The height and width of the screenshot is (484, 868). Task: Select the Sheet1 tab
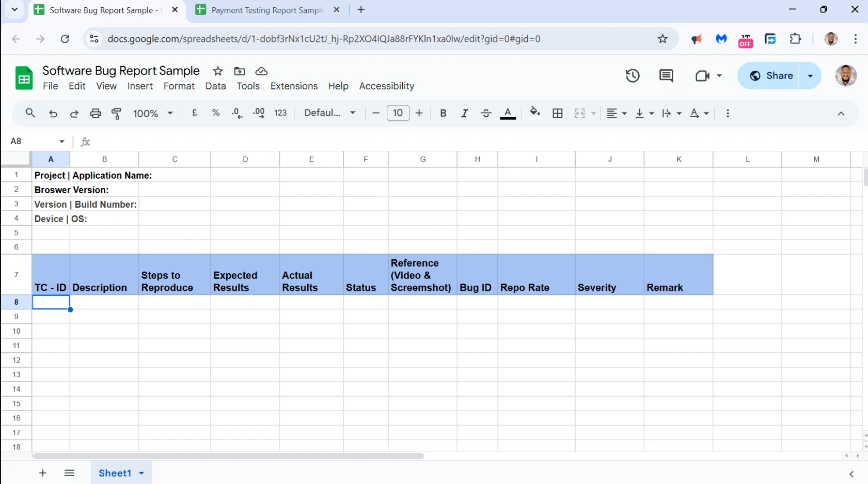(115, 473)
